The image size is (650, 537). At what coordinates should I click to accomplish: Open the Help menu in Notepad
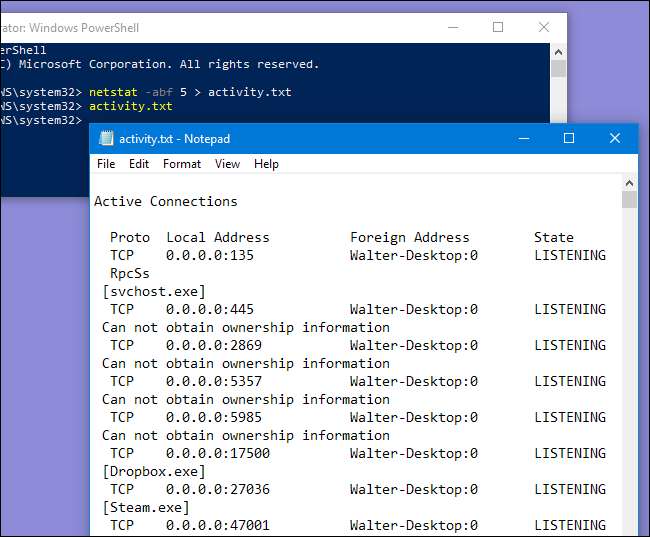tap(266, 164)
